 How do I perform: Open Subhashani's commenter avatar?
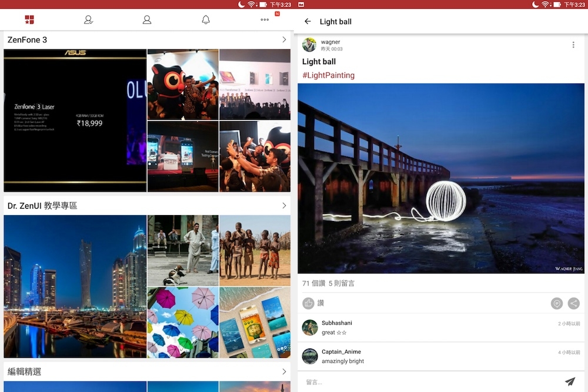310,327
